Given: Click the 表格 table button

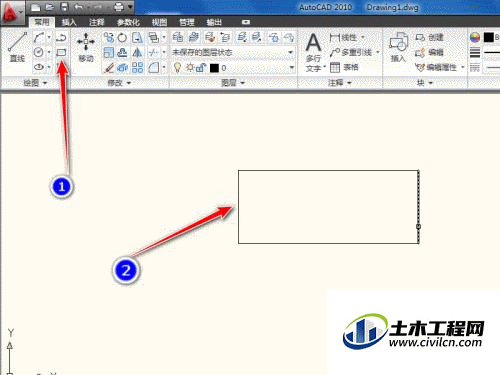Looking at the screenshot, I should pos(344,67).
